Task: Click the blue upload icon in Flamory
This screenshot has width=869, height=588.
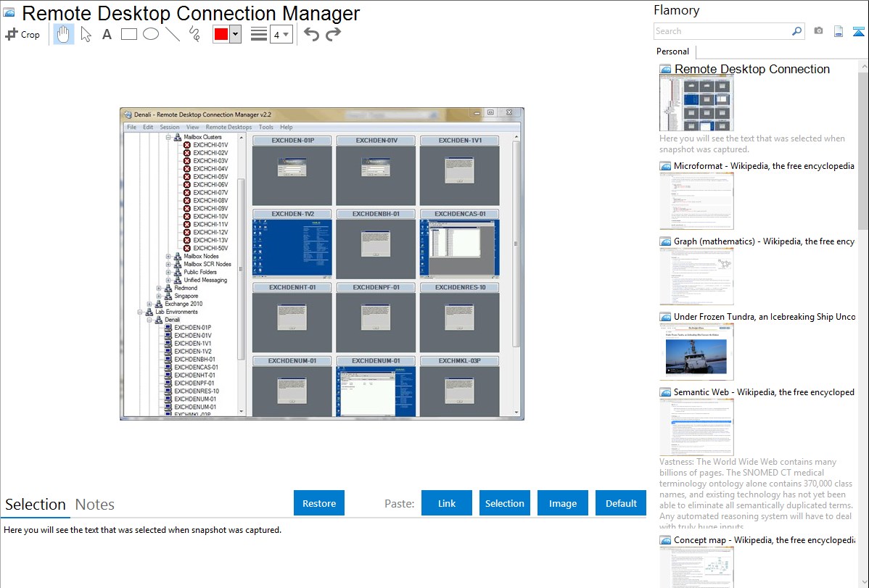Action: [858, 31]
